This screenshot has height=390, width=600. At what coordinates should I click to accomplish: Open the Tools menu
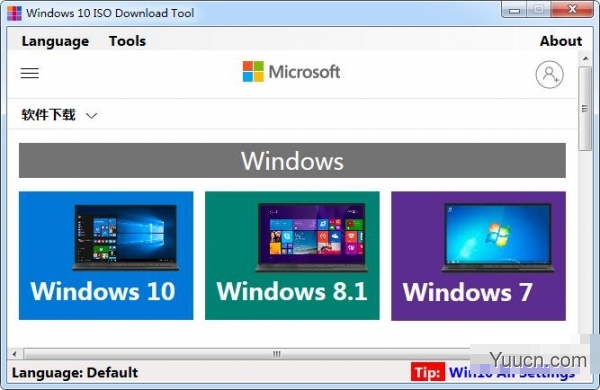pos(127,41)
